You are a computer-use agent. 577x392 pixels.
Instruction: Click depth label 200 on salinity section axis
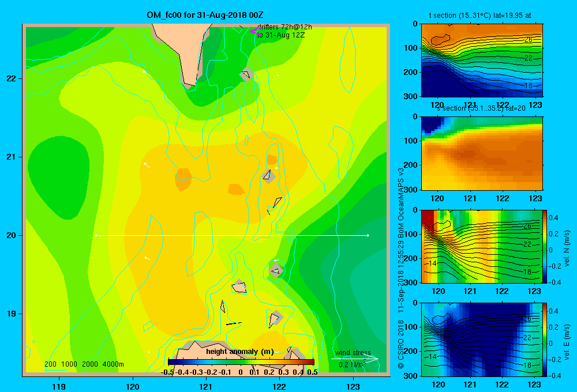(x=411, y=165)
